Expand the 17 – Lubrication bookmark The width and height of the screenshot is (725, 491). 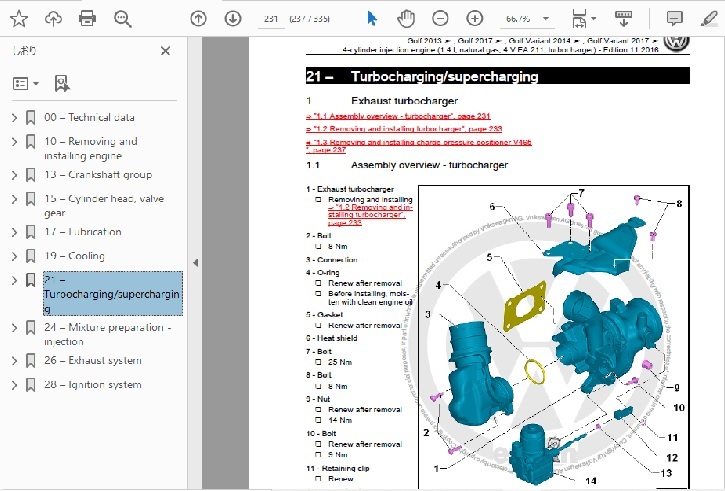click(x=14, y=232)
